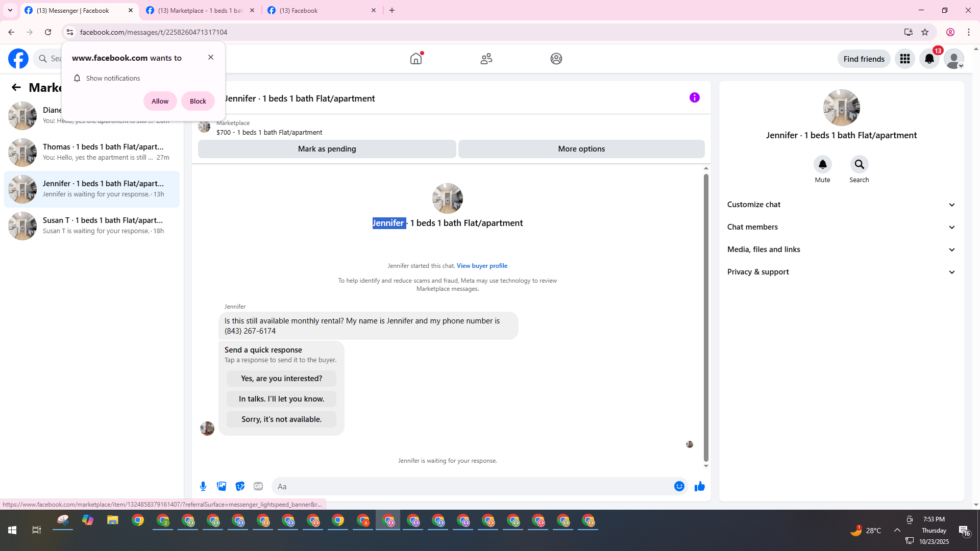Search within the conversation

pos(859,165)
